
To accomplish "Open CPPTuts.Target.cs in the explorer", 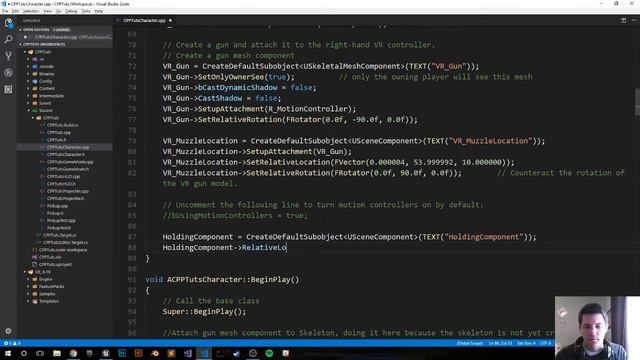I will [60, 236].
